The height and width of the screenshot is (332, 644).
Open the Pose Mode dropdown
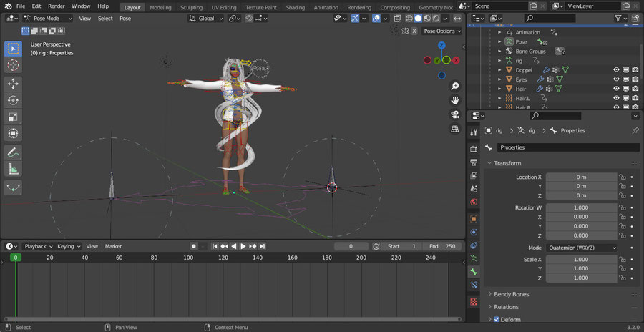48,19
